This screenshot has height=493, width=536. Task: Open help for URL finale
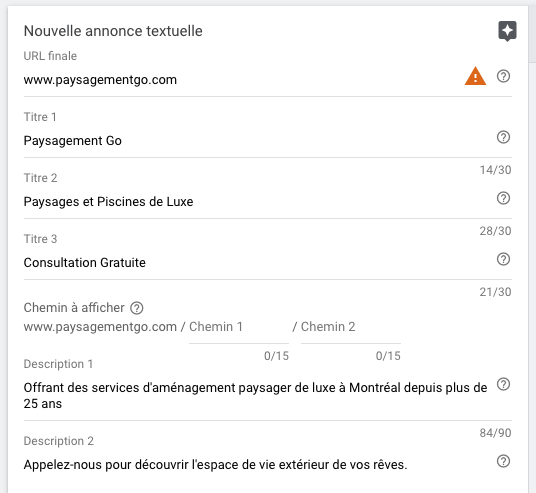[503, 76]
